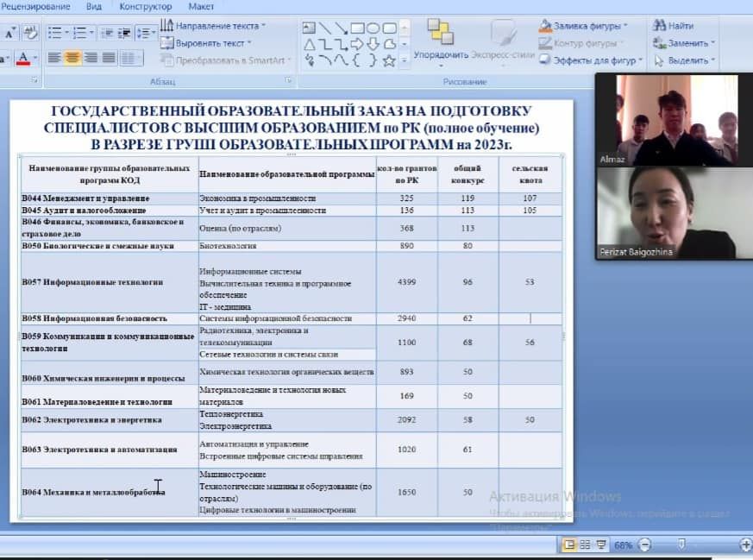Open Направление текста dropdown
This screenshot has height=560, width=753.
click(219, 26)
